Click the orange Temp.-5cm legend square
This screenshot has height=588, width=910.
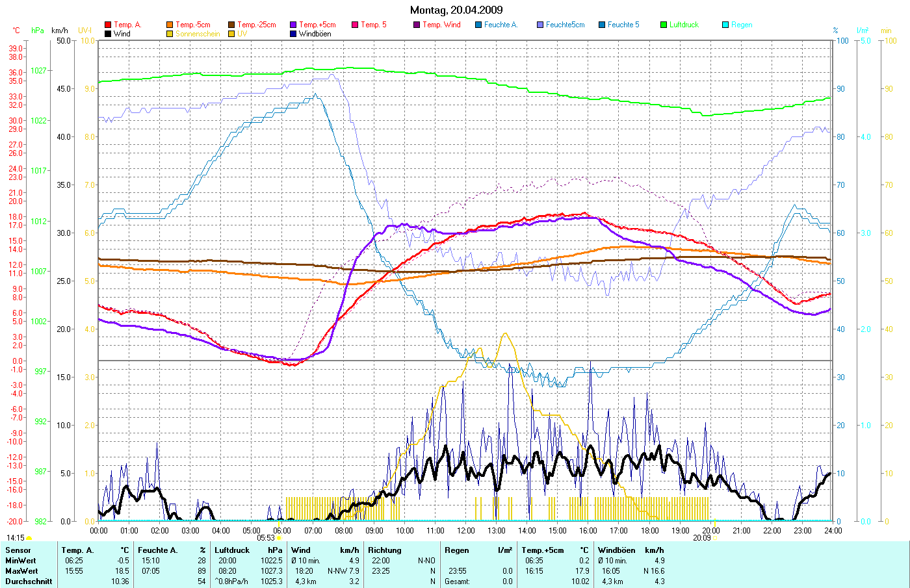[170, 25]
